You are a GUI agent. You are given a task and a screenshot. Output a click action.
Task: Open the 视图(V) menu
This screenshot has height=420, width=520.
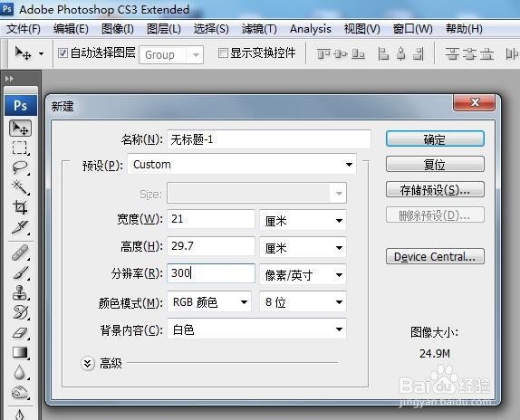tap(361, 29)
